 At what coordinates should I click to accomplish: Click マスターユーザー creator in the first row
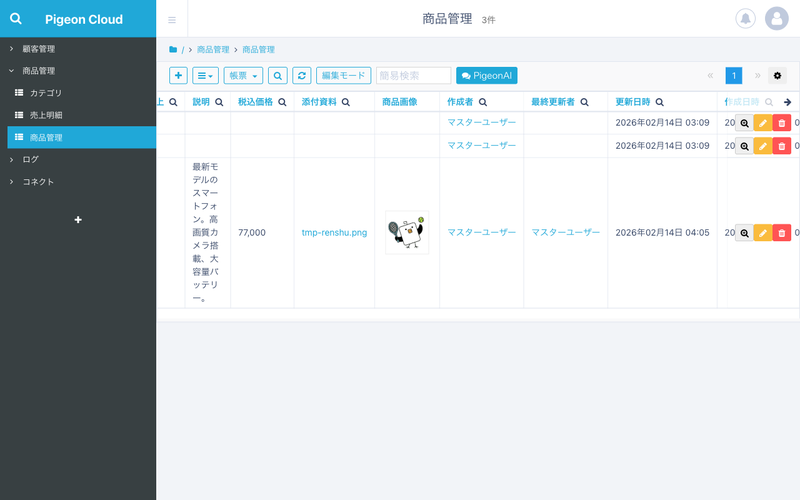[482, 122]
